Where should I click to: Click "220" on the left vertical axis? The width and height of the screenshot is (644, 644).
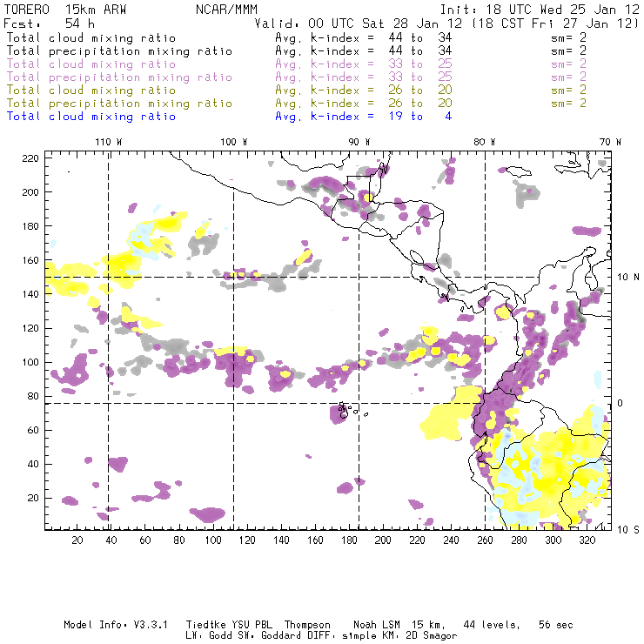coord(30,158)
